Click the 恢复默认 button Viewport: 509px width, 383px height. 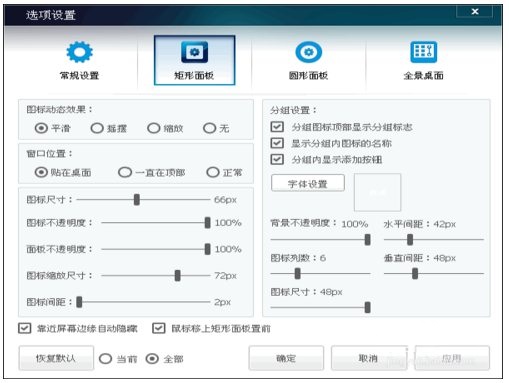point(56,358)
